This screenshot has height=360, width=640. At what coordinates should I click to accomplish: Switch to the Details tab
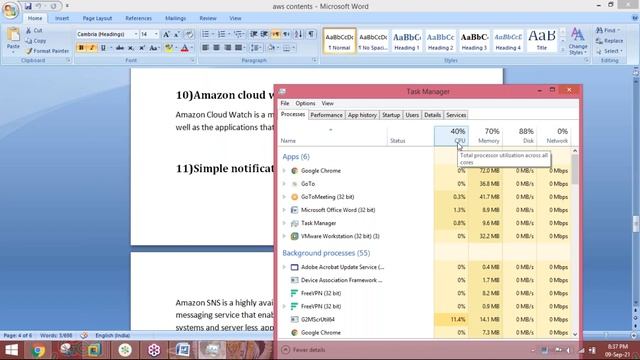coord(432,115)
